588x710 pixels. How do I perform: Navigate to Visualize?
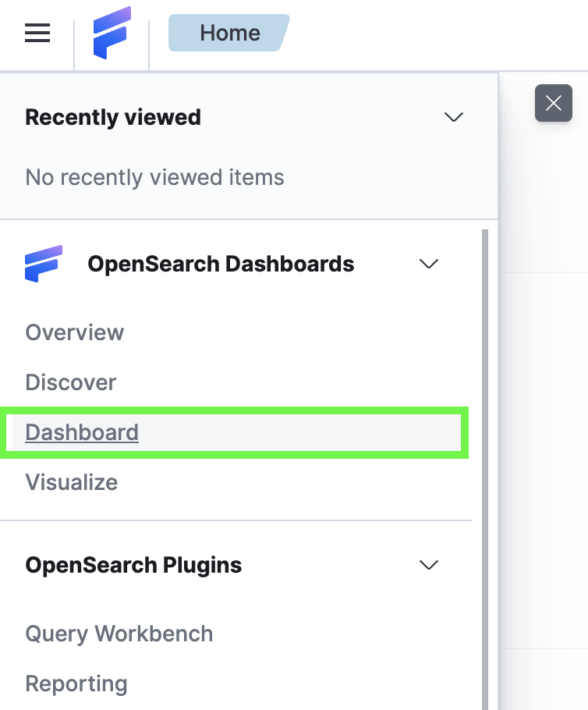pyautogui.click(x=72, y=482)
